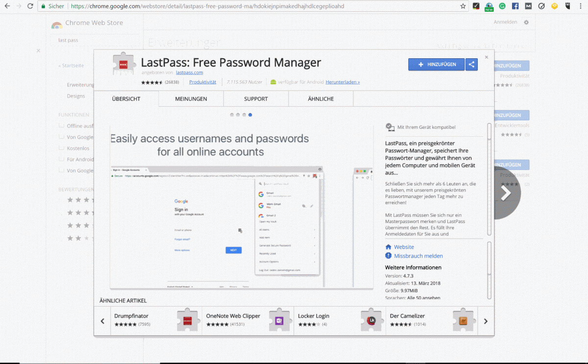This screenshot has height=364, width=588.
Task: Open the Facebook extension icon
Action: 515,6
